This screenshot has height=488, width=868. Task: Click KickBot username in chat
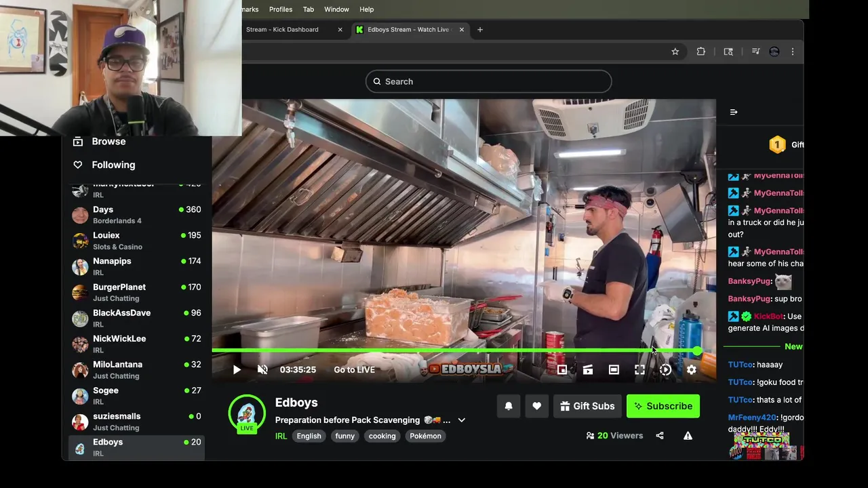coord(769,317)
